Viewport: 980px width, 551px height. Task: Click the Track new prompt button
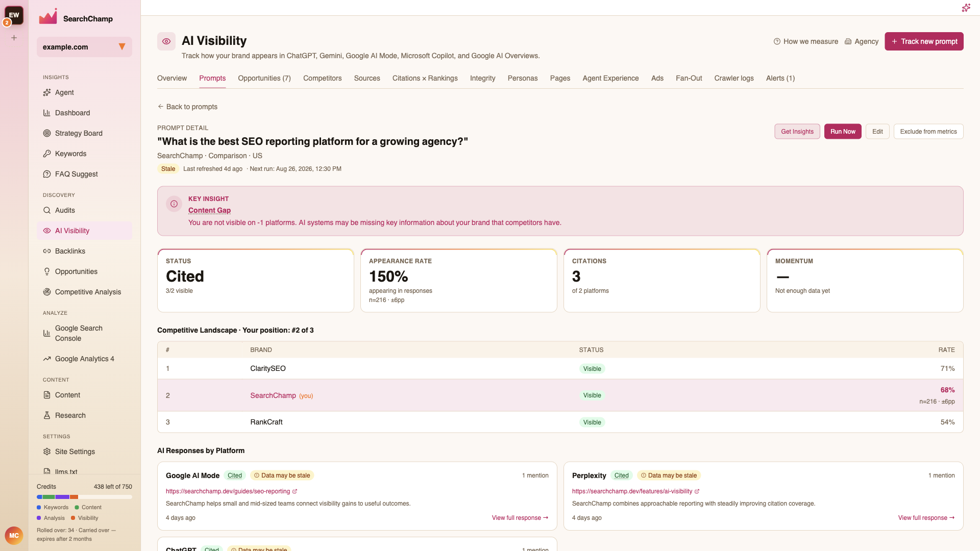pos(924,41)
